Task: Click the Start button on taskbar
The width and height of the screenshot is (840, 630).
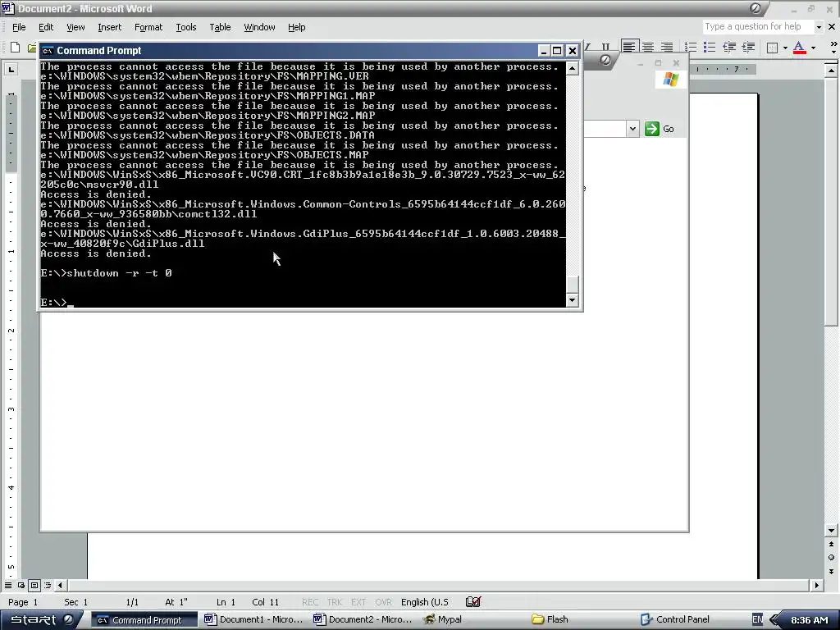Action: click(x=43, y=619)
